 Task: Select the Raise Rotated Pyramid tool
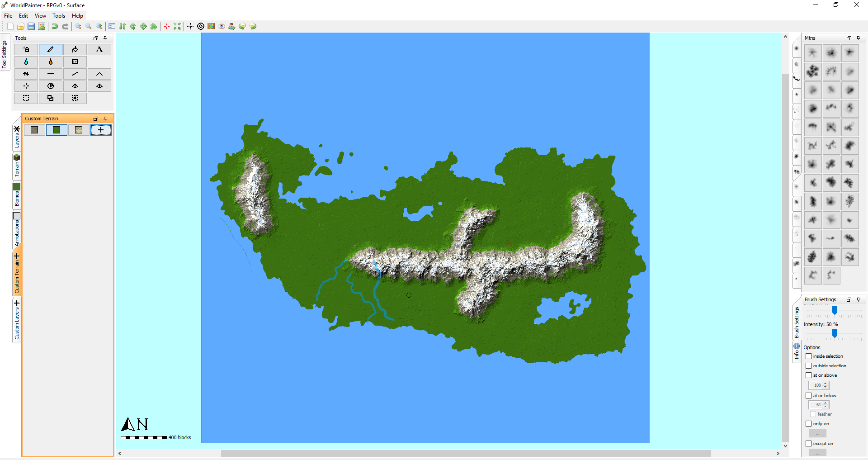click(x=99, y=86)
